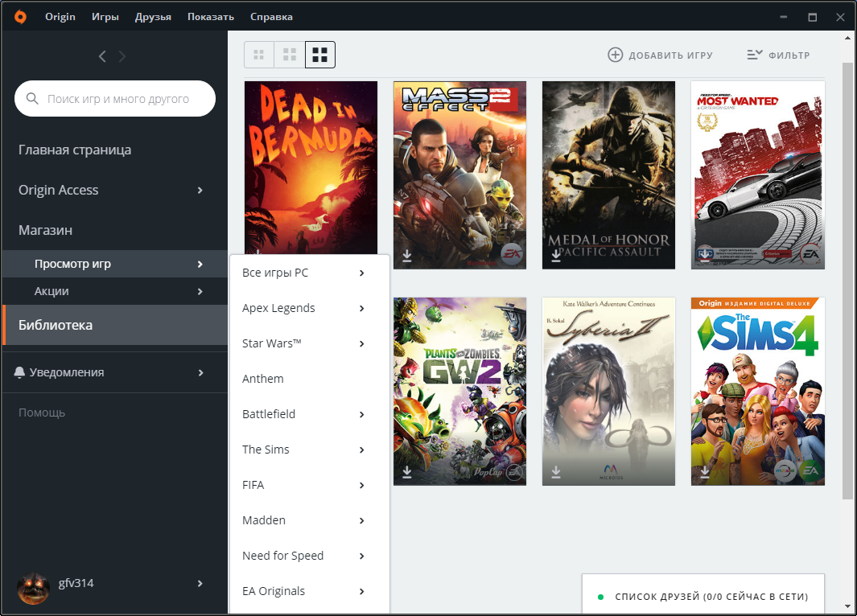
Task: Click the green online status dot
Action: click(x=600, y=597)
